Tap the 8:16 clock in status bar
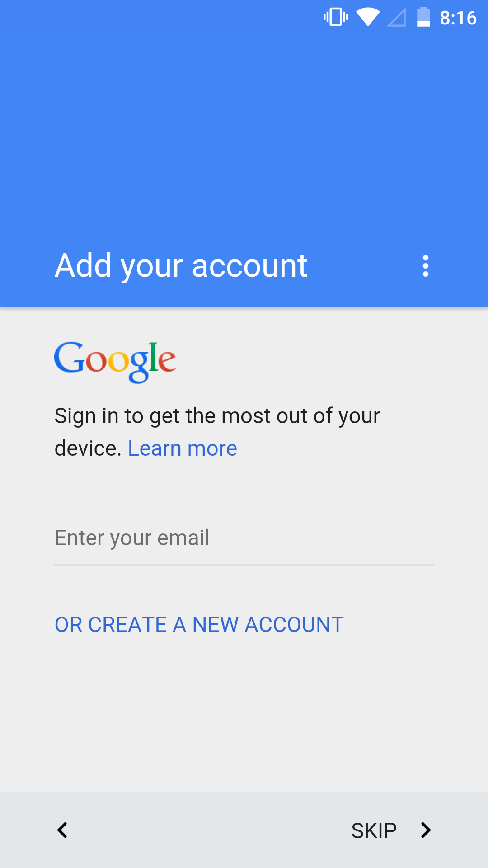 click(x=458, y=18)
